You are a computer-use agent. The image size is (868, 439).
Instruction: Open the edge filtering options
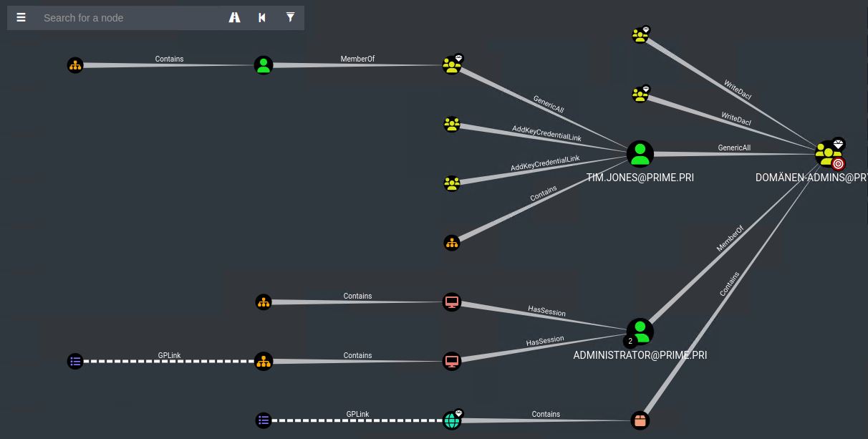coord(290,17)
